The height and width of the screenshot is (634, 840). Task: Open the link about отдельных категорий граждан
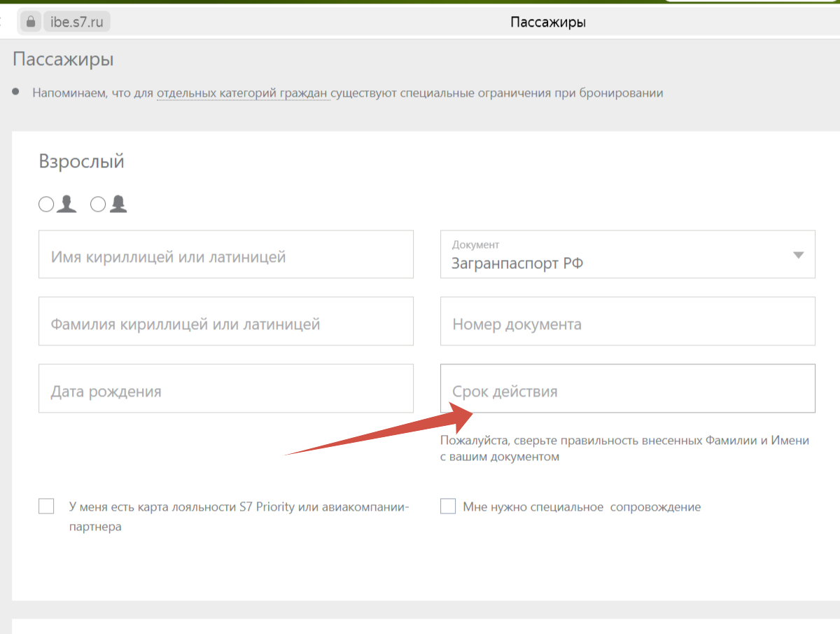tap(243, 93)
